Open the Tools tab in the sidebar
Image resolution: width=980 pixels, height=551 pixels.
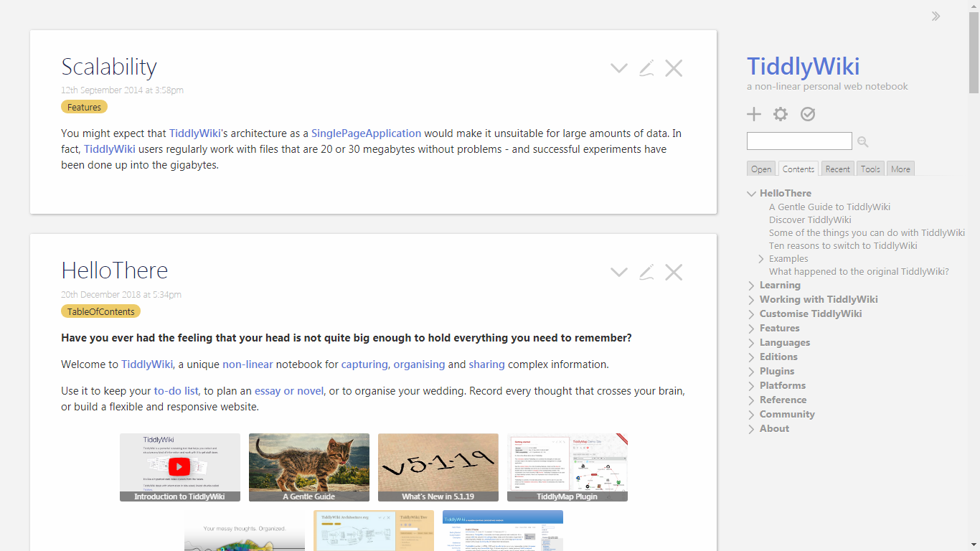pyautogui.click(x=870, y=169)
